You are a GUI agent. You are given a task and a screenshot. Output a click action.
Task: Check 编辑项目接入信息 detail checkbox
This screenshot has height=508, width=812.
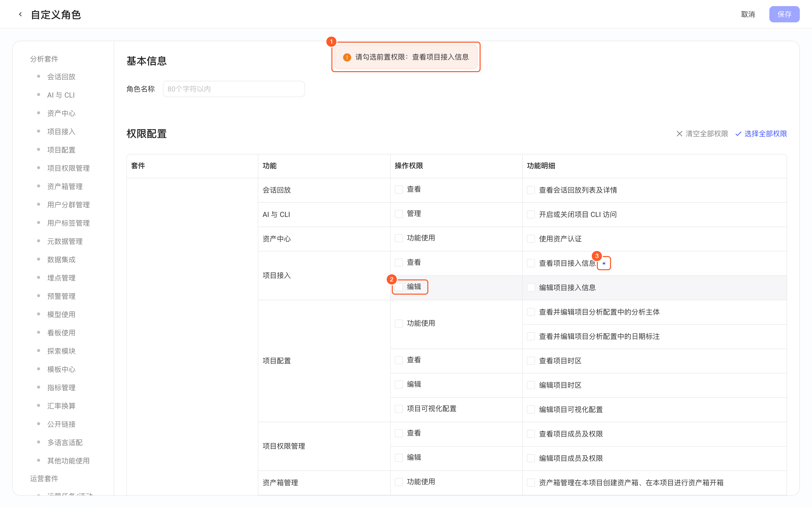point(531,288)
